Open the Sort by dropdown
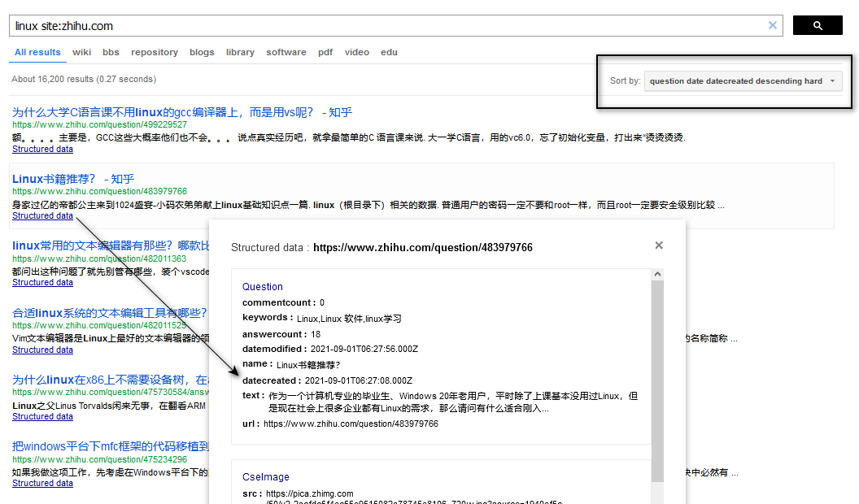This screenshot has width=859, height=504. [x=743, y=81]
